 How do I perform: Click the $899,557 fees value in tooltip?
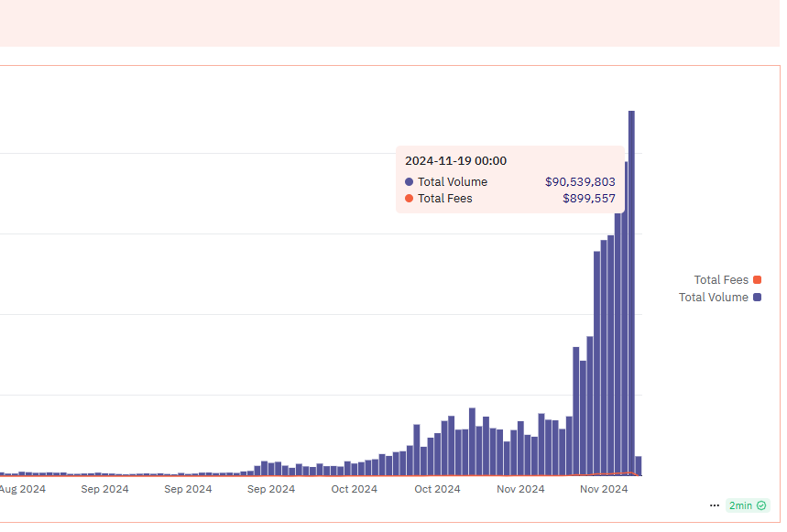(x=588, y=199)
